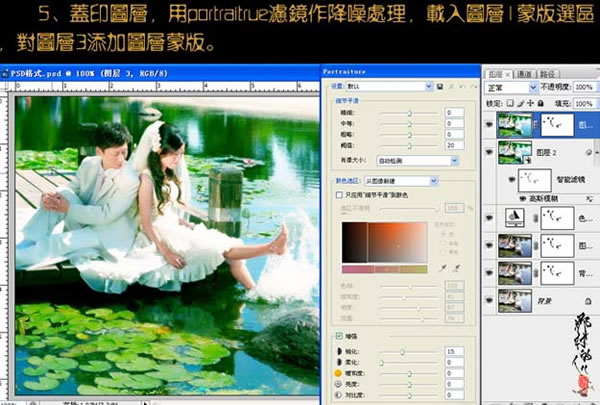Expand the 图层 2 effects arrow
600x405 pixels.
(x=596, y=152)
